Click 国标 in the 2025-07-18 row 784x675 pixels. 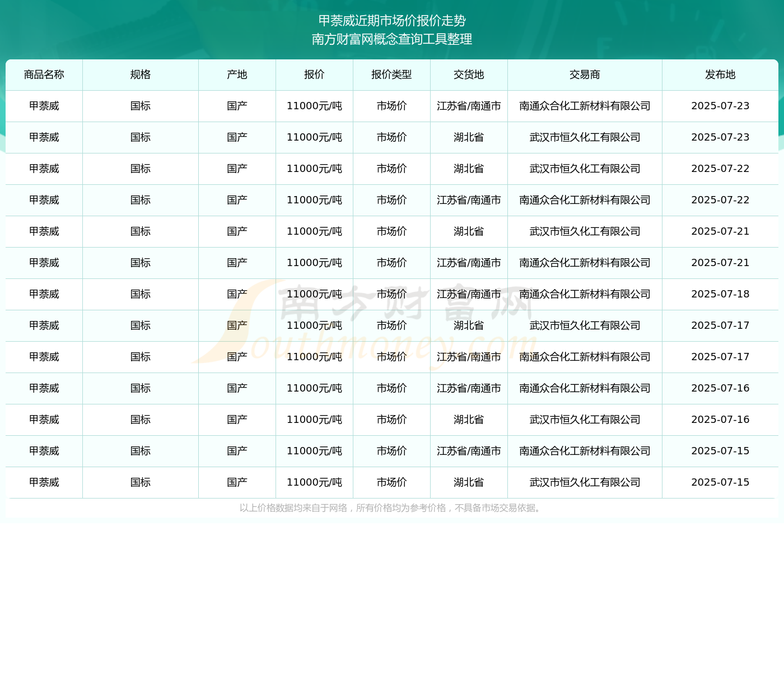coord(141,294)
